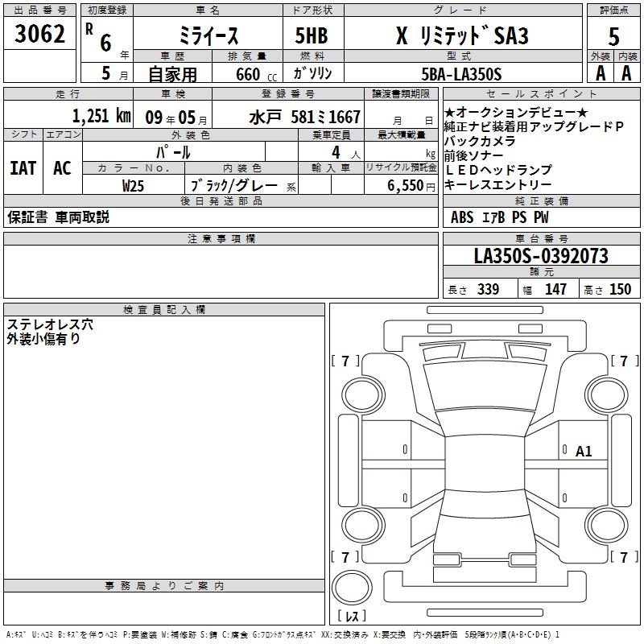The height and width of the screenshot is (644, 644).
Task: Select registration number 水戸 581 み 1667
Action: [x=305, y=118]
